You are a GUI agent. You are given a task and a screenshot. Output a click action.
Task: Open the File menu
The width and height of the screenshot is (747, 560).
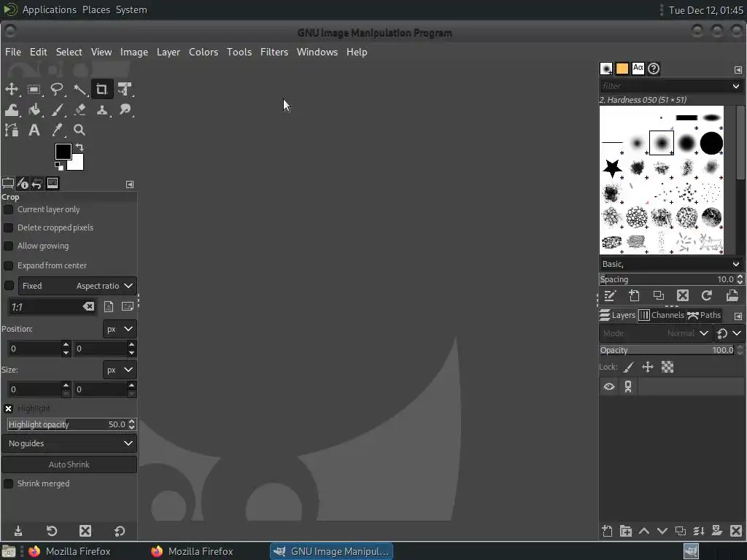(x=13, y=52)
